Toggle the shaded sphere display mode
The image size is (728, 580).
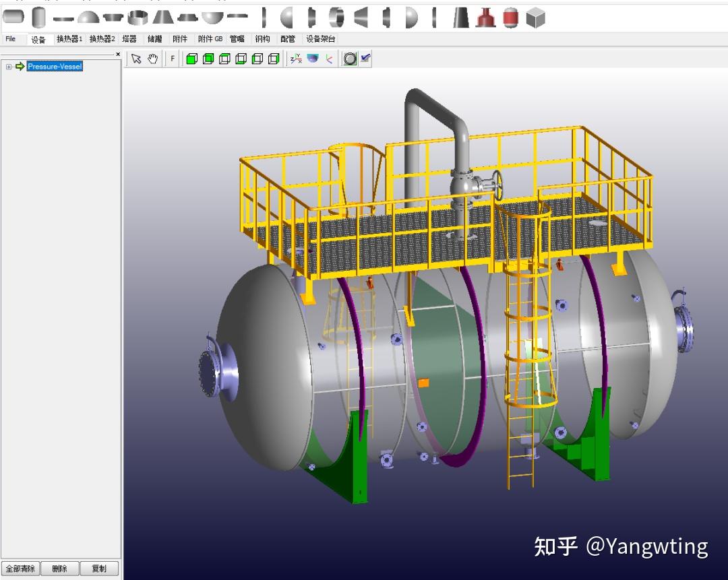pyautogui.click(x=351, y=59)
